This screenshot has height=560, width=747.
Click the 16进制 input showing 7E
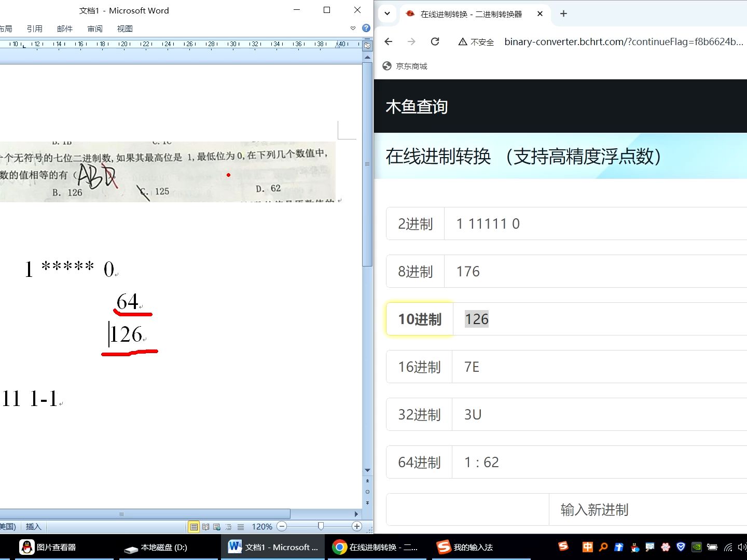point(600,367)
